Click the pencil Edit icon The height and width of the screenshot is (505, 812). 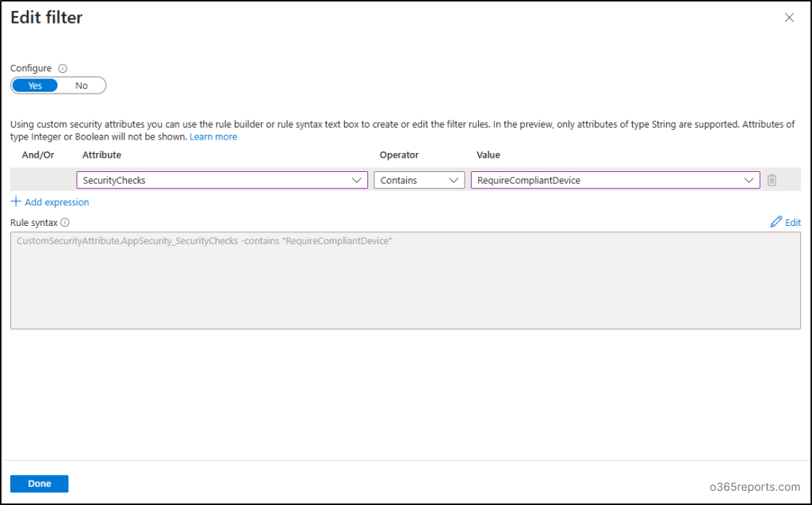point(776,222)
